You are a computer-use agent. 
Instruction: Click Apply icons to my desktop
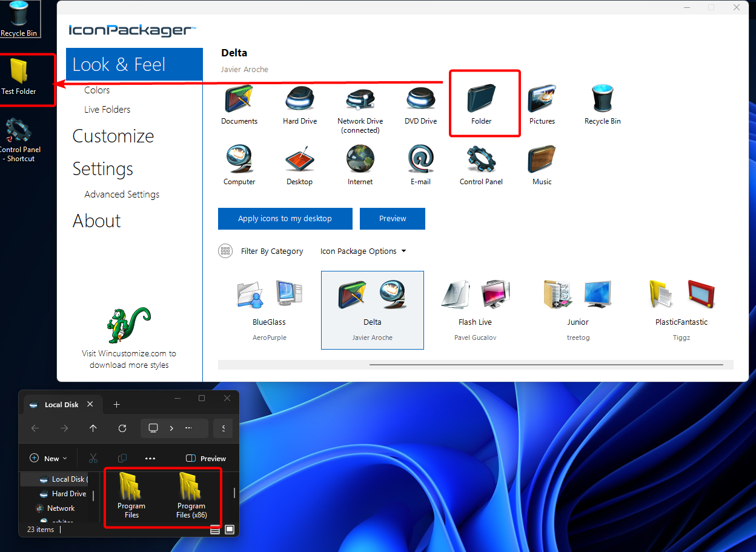pos(285,219)
